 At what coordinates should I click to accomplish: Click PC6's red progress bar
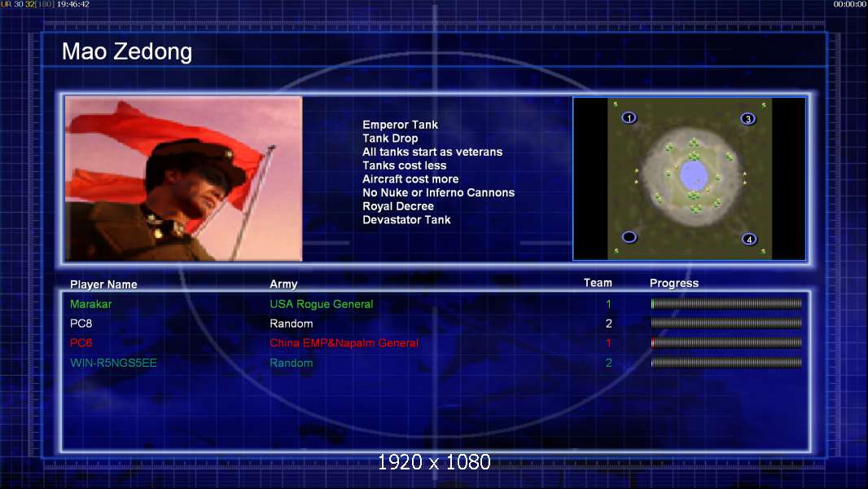point(726,343)
